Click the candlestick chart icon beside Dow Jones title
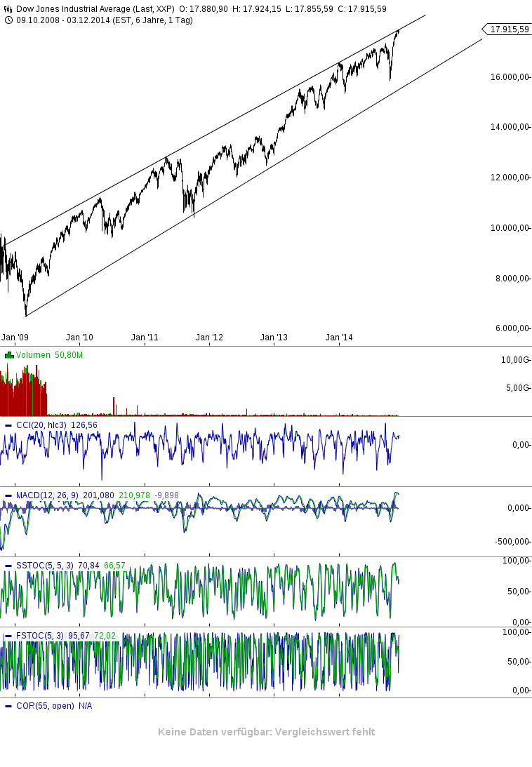 (x=8, y=9)
